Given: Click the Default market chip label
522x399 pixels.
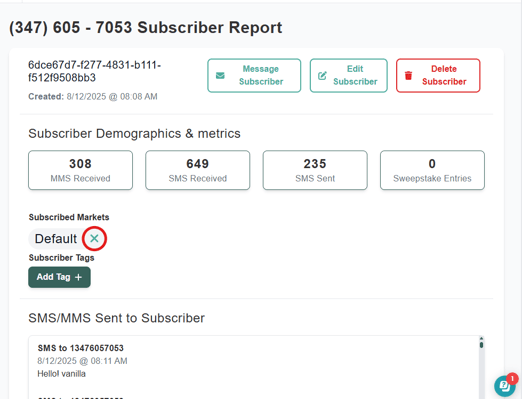Looking at the screenshot, I should (56, 239).
